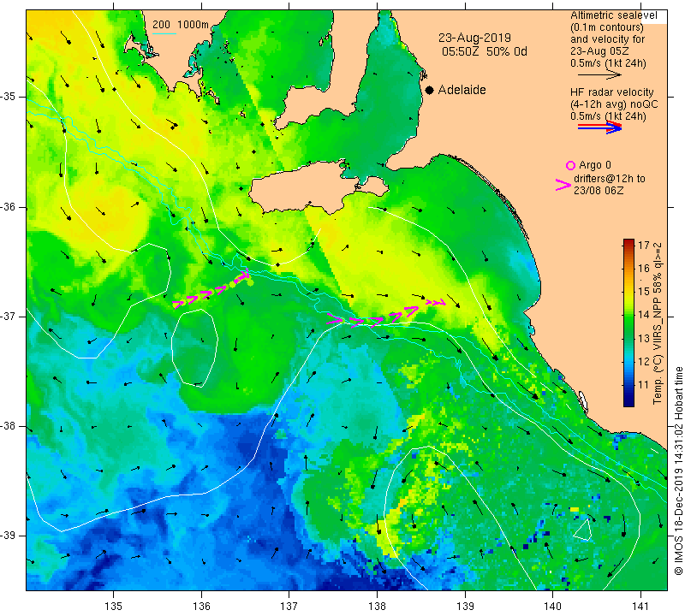This screenshot has width=685, height=616.
Task: Click the -36 latitude axis label
Action: pos(9,207)
